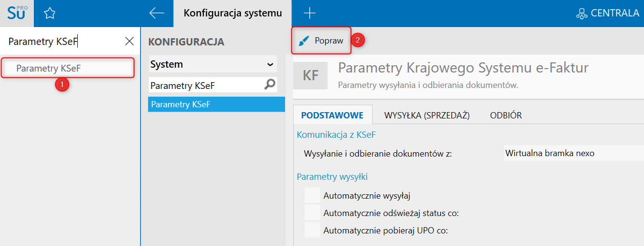The height and width of the screenshot is (246, 644).
Task: Click the KF module tile icon
Action: 310,75
